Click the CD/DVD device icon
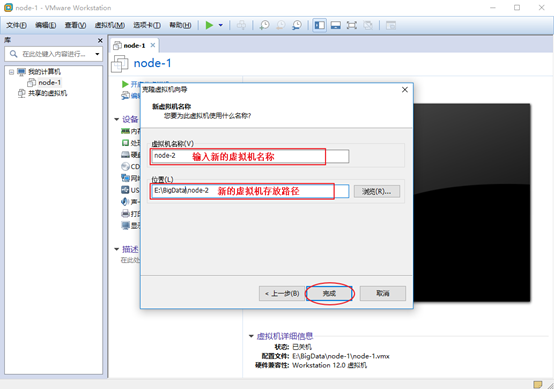 [x=125, y=166]
